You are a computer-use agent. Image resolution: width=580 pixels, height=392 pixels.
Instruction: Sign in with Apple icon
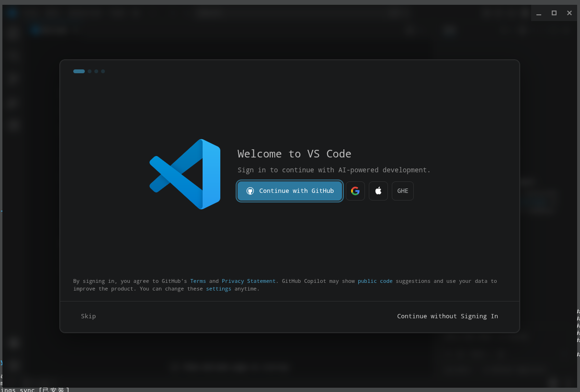(x=378, y=191)
